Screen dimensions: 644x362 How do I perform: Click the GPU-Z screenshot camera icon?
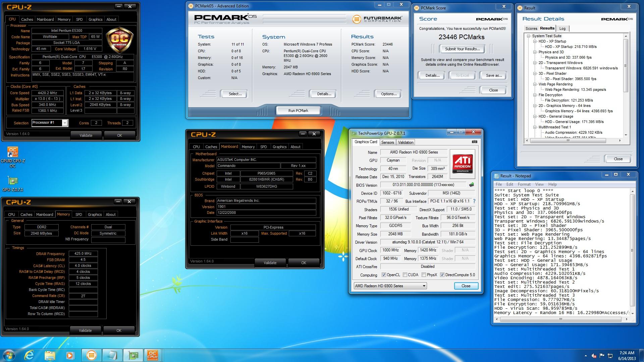click(474, 142)
